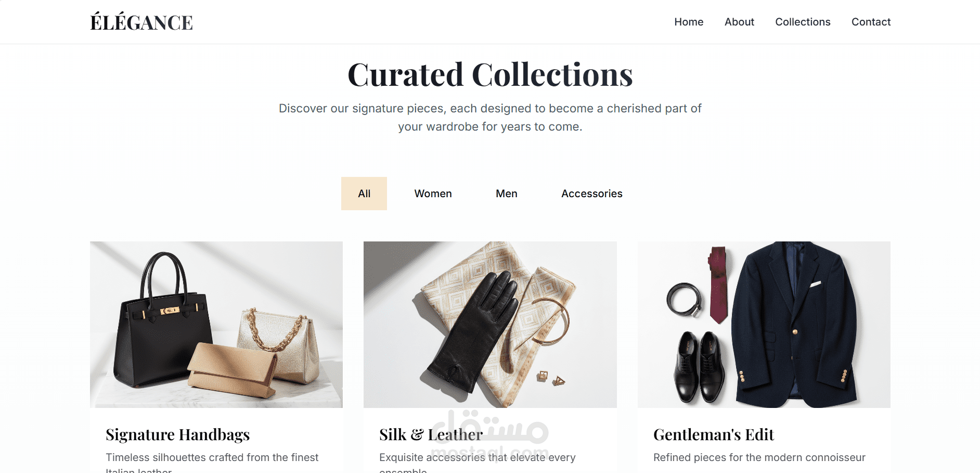Navigate to the Contact page
Viewport: 980px width, 473px height.
[x=871, y=22]
